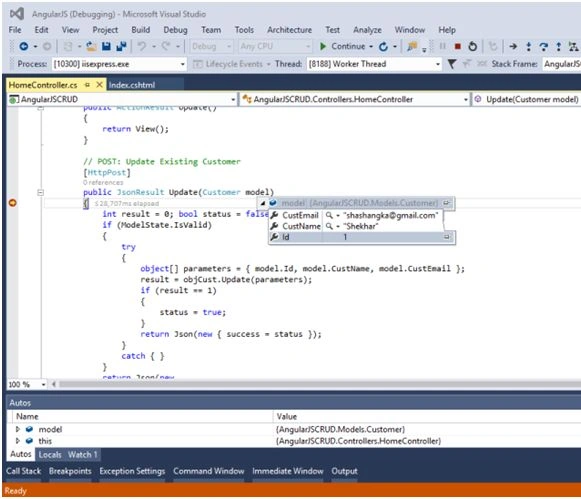The width and height of the screenshot is (581, 499).
Task: Collapse the Update method code outline
Action: point(41,192)
